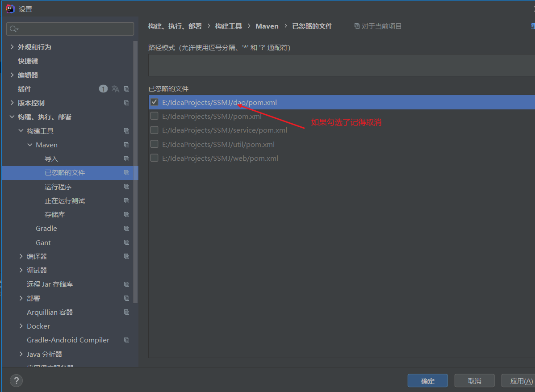Click the icon next to 对于当前项目

[x=357, y=26]
